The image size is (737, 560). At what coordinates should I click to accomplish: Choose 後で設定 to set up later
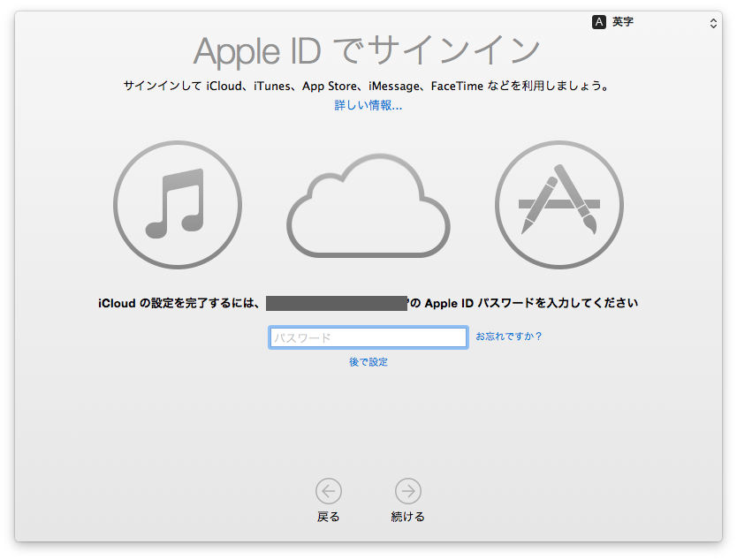(x=368, y=362)
